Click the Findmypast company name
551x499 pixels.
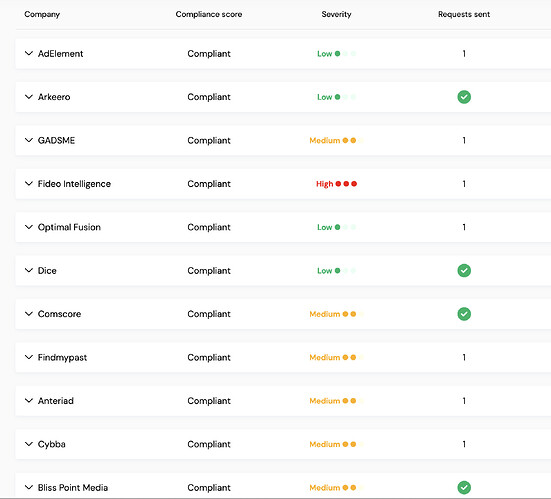coord(62,357)
